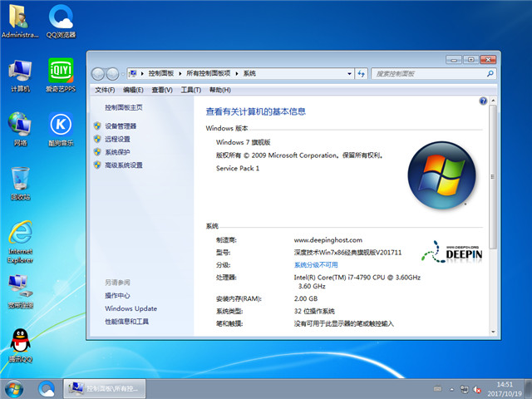Open 性能信息和工具 link
532x399 pixels.
click(126, 322)
